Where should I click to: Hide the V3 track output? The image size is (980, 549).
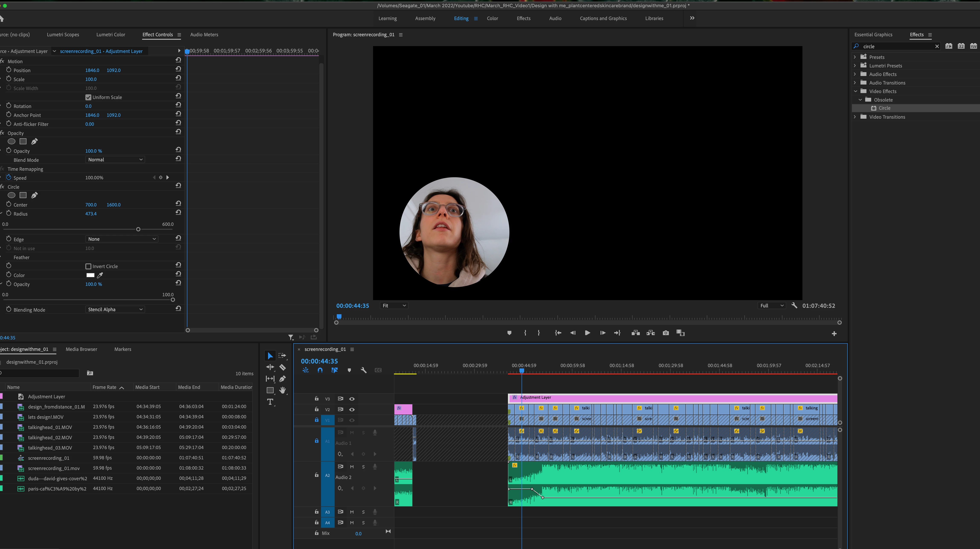352,399
